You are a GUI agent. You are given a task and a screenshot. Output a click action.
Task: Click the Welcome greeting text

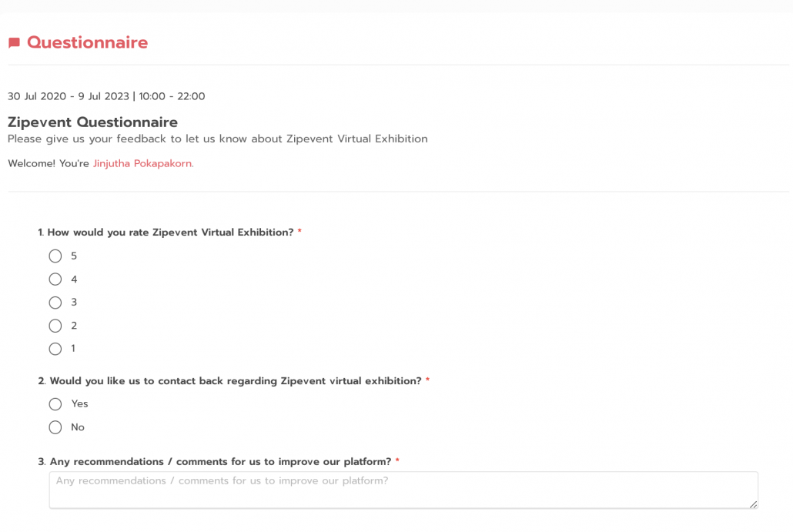pyautogui.click(x=49, y=164)
